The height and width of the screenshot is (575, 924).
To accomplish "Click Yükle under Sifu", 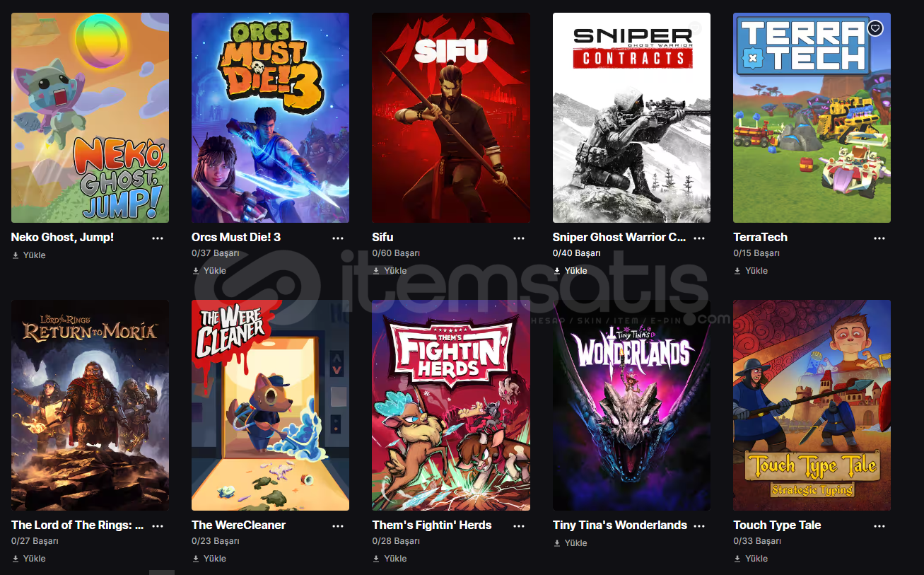I will (390, 270).
